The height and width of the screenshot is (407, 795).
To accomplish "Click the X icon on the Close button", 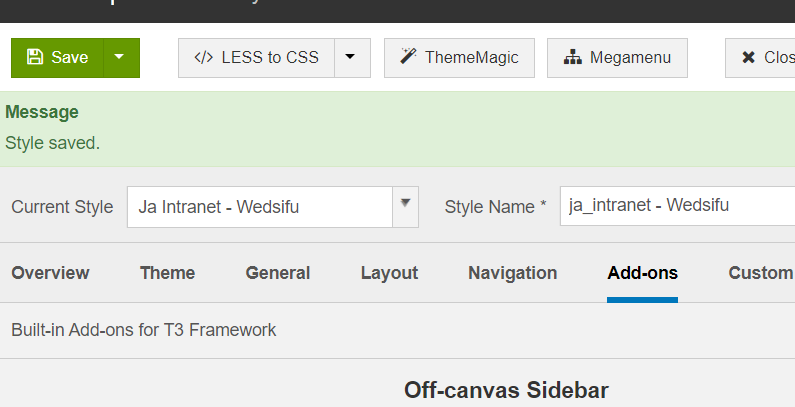I will 748,57.
